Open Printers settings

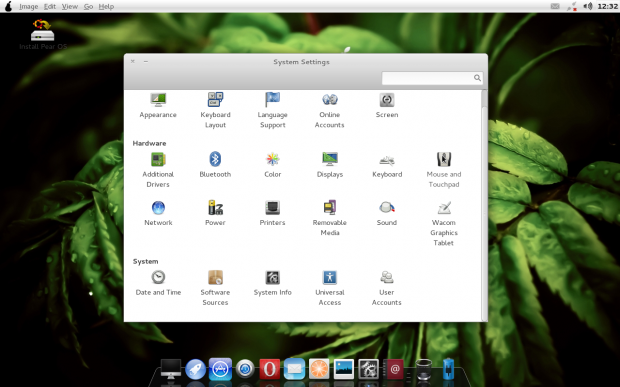coord(272,213)
